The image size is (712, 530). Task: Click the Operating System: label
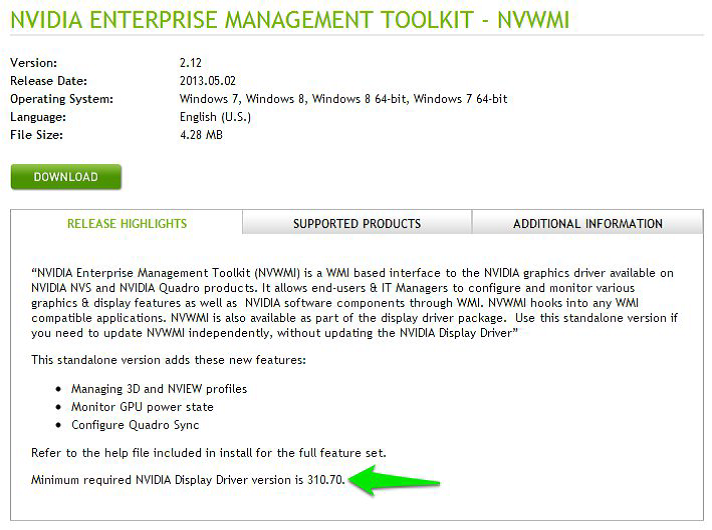click(x=62, y=99)
